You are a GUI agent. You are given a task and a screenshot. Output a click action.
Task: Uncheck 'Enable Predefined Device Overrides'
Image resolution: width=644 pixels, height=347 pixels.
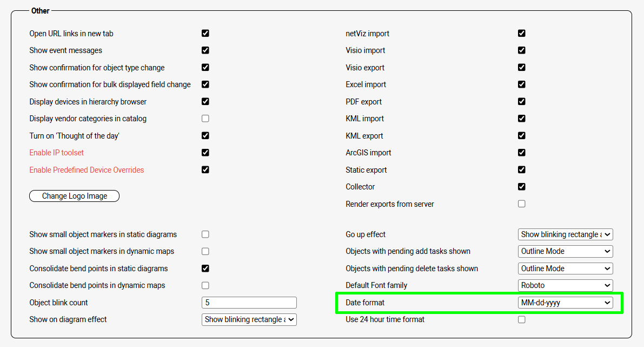[205, 170]
